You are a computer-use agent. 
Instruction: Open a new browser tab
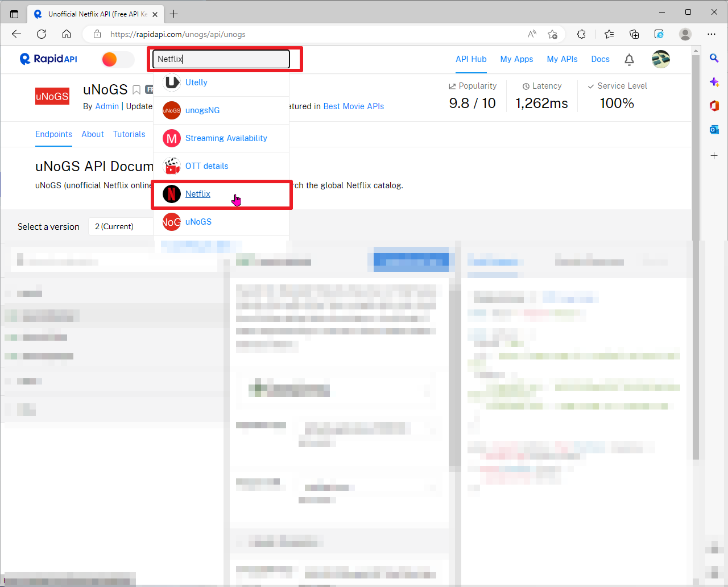click(x=174, y=14)
